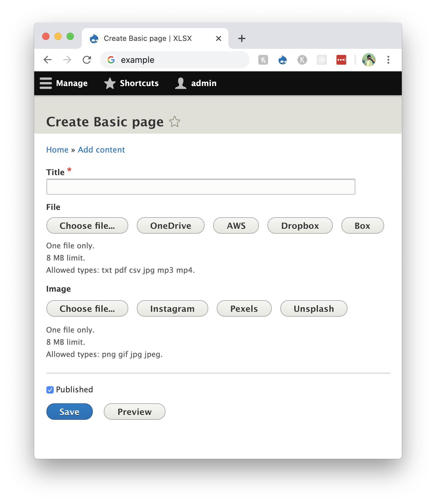Click the Shortcuts star icon in admin bar

(x=110, y=83)
